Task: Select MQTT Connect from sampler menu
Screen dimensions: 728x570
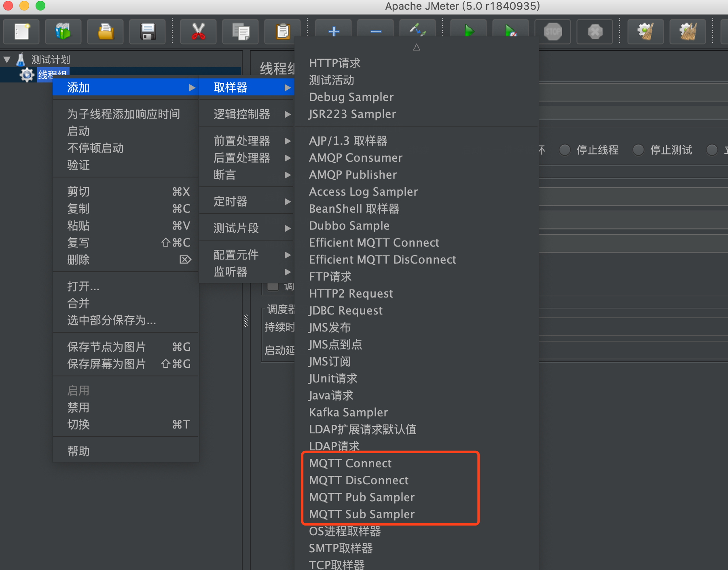Action: (350, 463)
